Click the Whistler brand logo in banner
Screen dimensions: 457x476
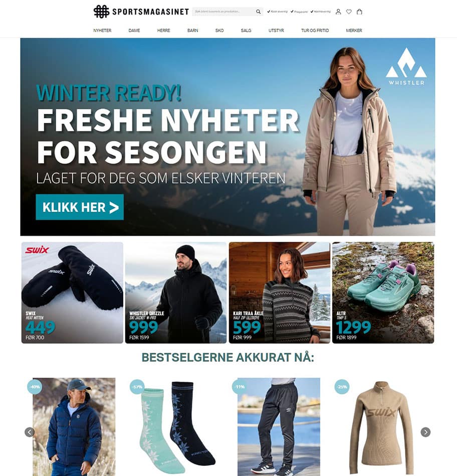[x=406, y=66]
